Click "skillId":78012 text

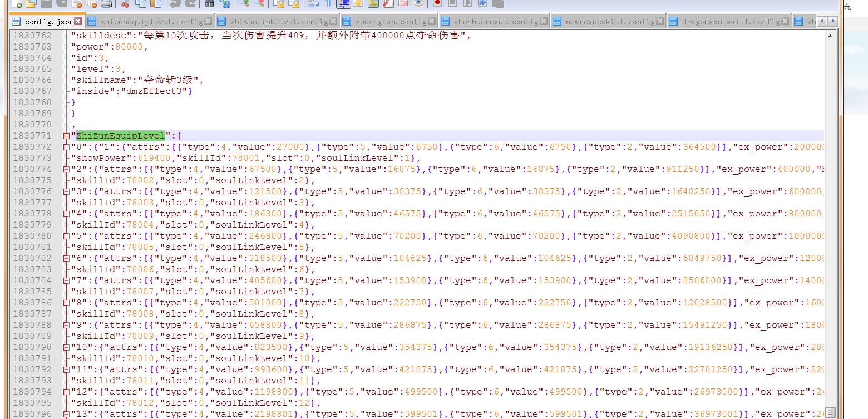[x=112, y=403]
